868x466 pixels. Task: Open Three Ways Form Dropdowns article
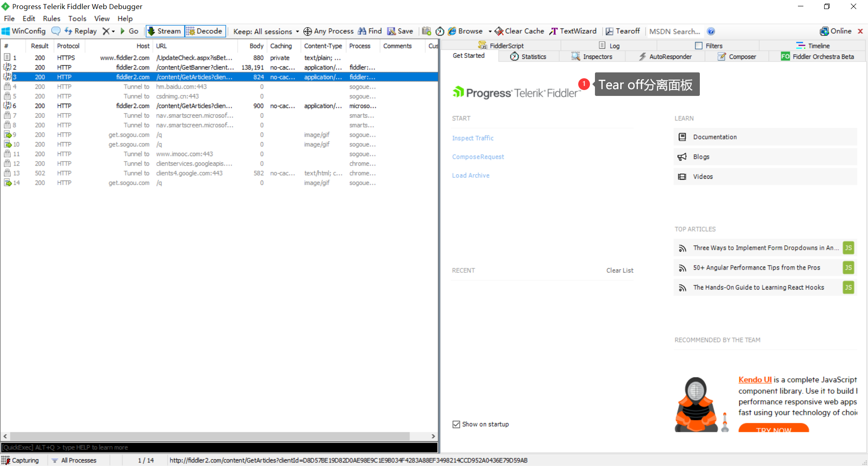(765, 247)
